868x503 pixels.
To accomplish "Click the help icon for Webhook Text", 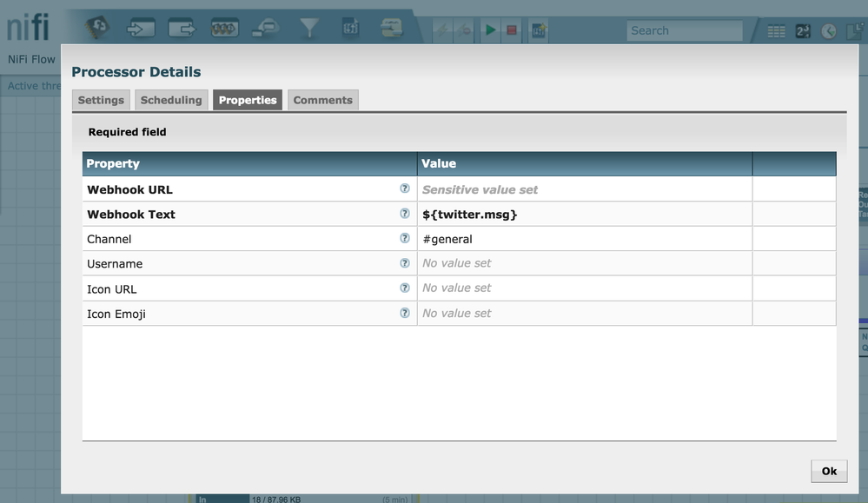I will click(405, 214).
